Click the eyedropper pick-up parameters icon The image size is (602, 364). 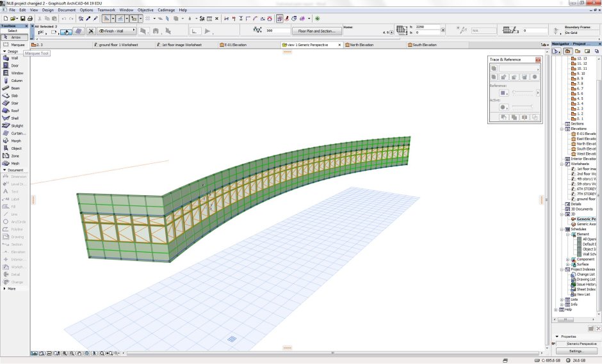coord(88,19)
